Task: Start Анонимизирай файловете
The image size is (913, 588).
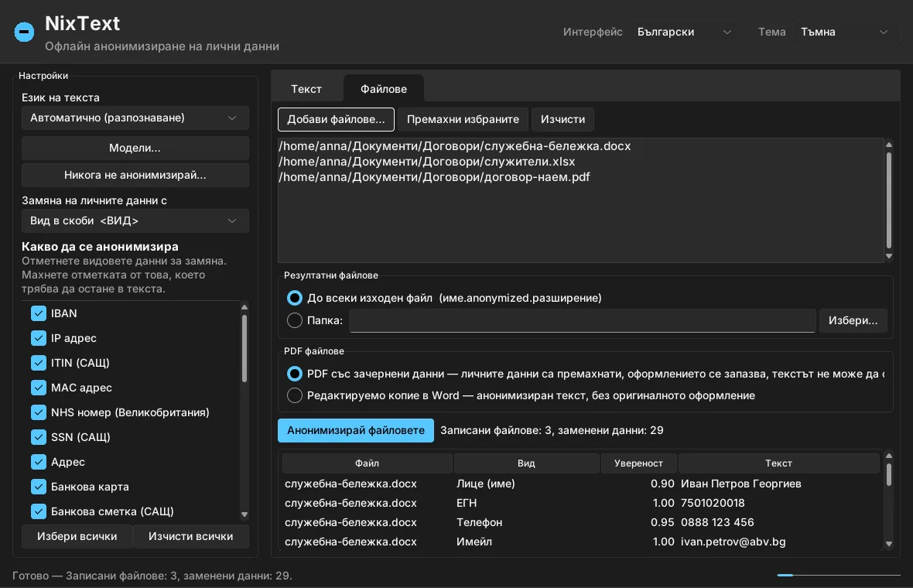Action: (x=356, y=430)
